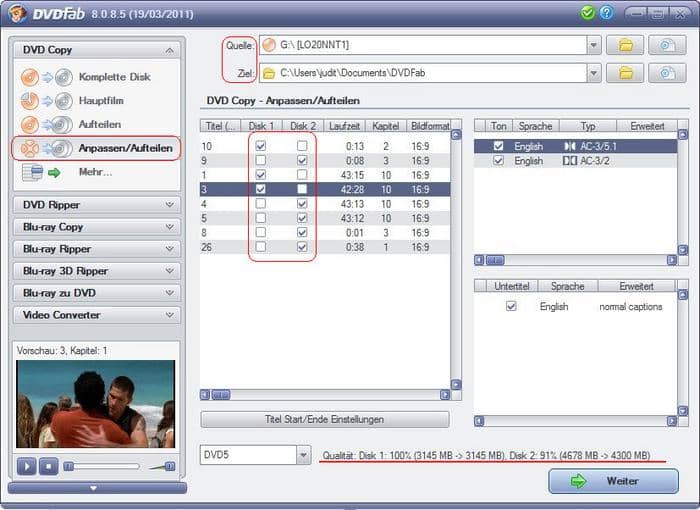Click the Kapitel column header

pos(386,126)
